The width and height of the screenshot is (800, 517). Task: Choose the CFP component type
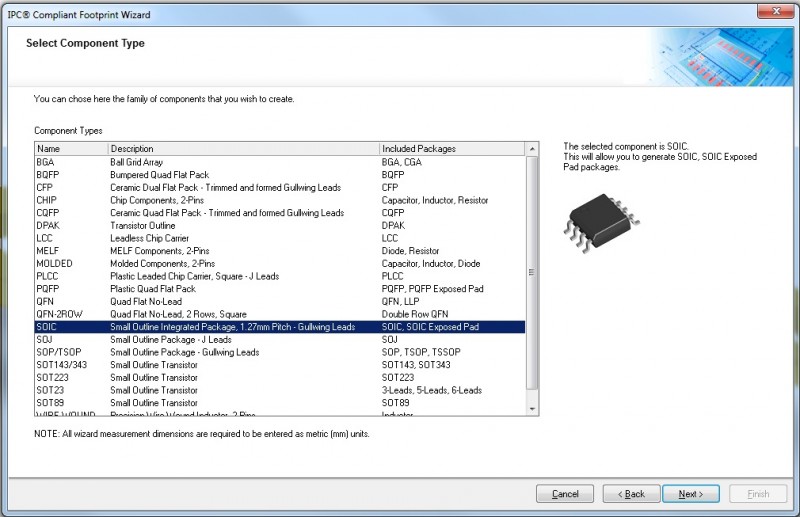(x=280, y=188)
